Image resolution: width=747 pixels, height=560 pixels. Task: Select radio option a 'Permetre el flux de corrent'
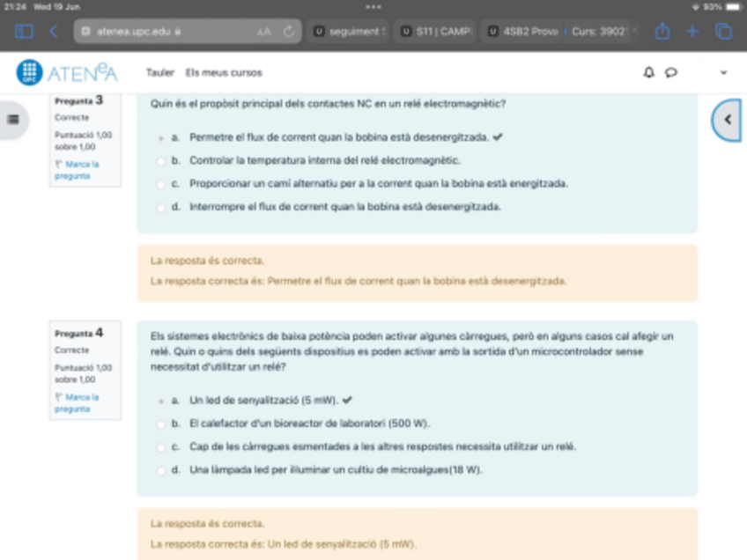point(160,138)
